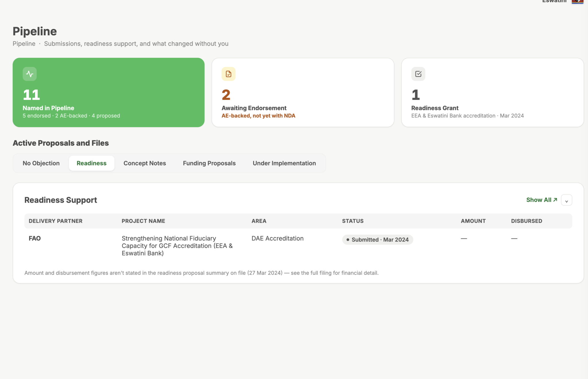This screenshot has width=588, height=379.
Task: Click the Show All link
Action: coord(542,200)
